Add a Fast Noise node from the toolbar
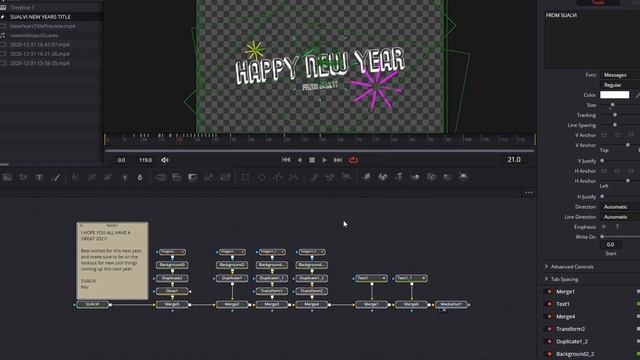Viewport: 640px width, 360px height. [x=23, y=177]
